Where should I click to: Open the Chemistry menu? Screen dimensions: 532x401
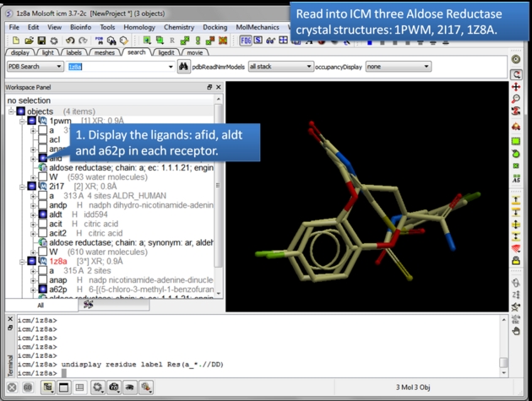point(179,27)
